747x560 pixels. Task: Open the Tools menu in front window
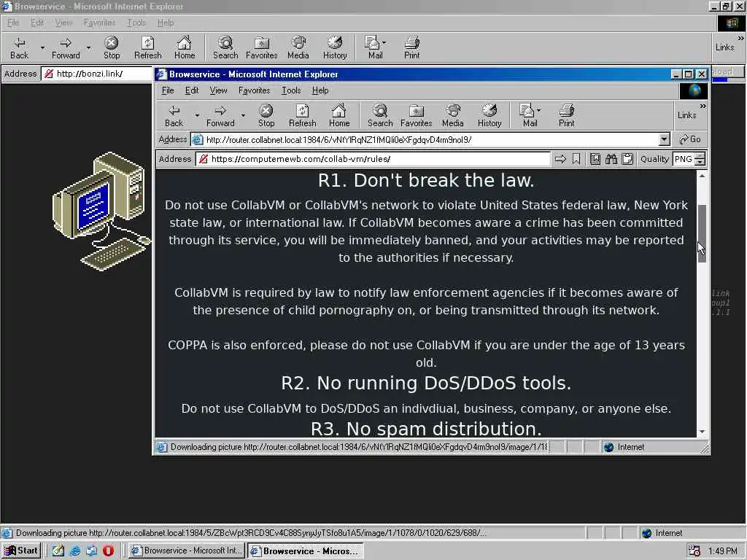290,90
